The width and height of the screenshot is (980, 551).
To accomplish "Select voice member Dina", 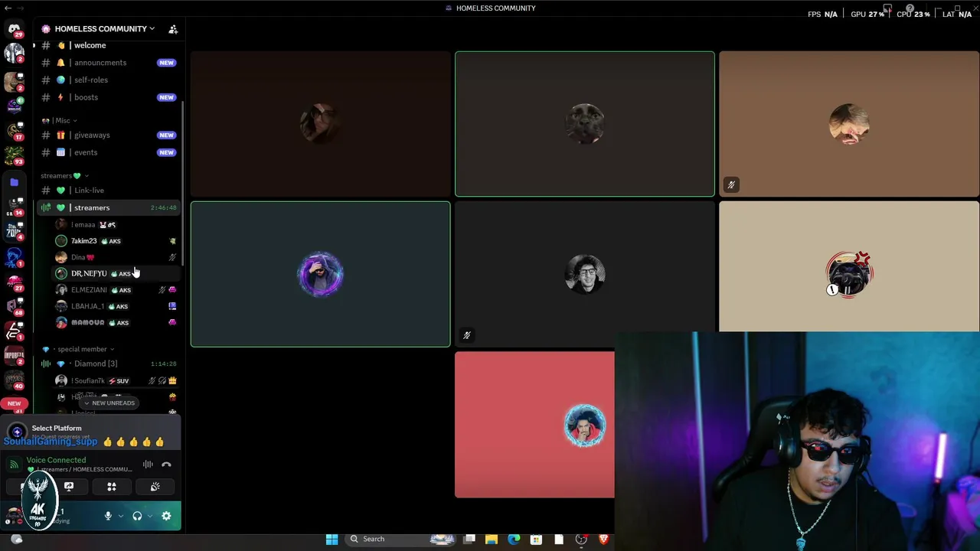I will tap(116, 257).
